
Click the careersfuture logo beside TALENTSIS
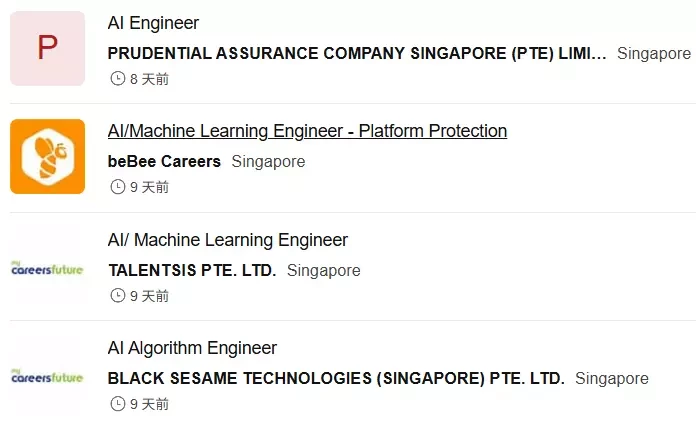(x=47, y=269)
